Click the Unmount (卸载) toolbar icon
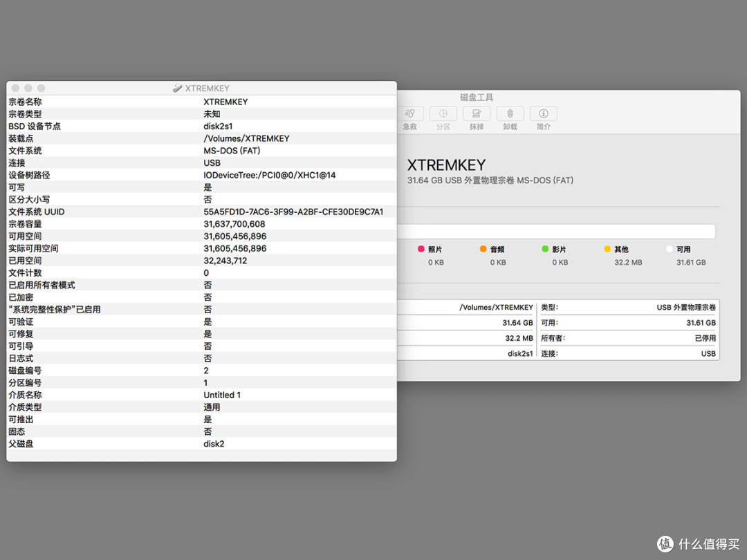The image size is (747, 560). point(510,114)
